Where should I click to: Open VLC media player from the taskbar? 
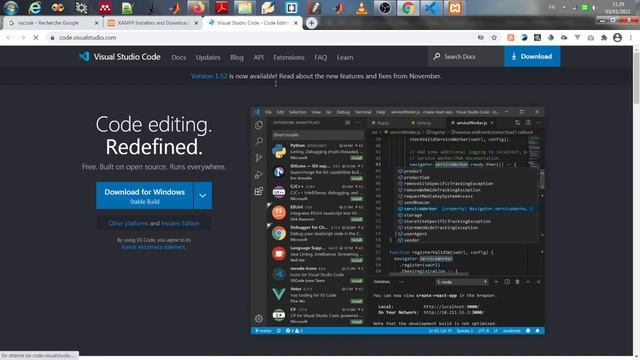tap(361, 8)
